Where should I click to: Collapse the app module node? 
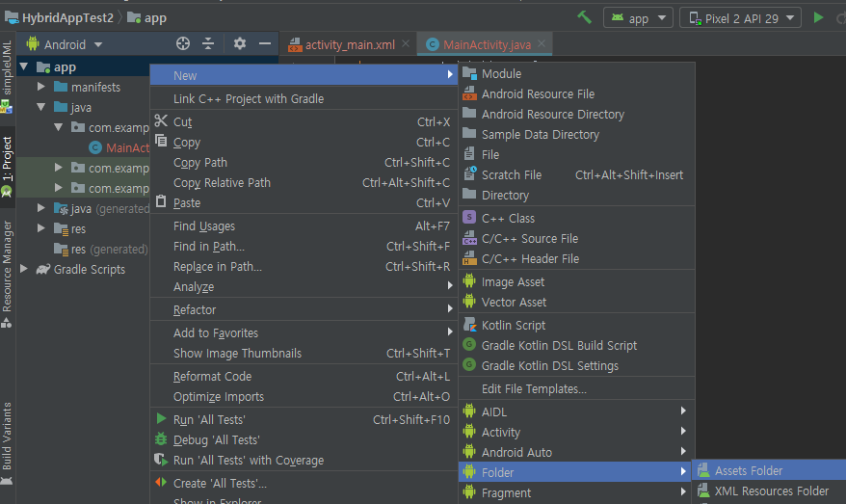click(x=24, y=66)
